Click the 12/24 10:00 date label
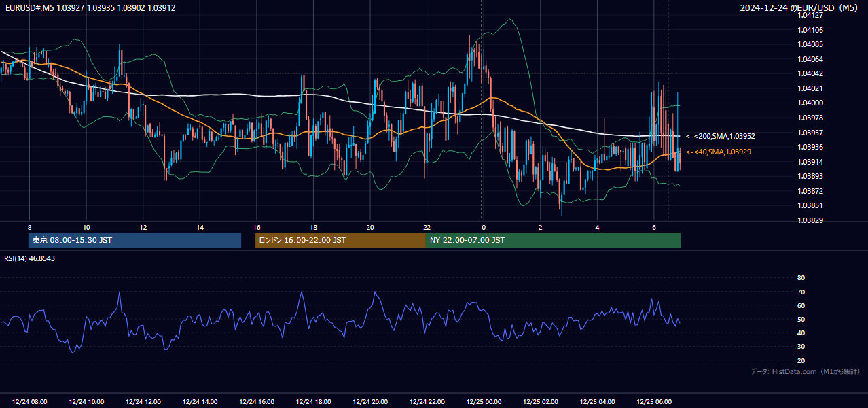 point(86,402)
